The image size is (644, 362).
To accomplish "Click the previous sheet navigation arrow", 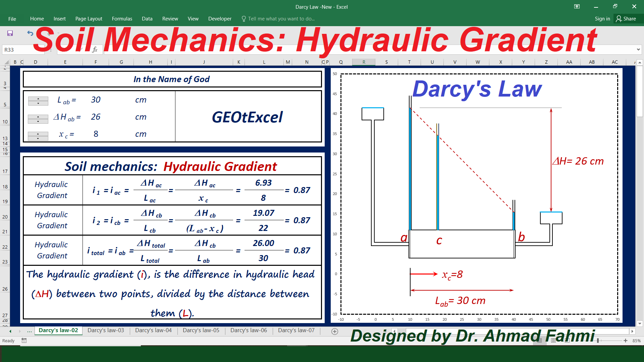I will tap(10, 331).
